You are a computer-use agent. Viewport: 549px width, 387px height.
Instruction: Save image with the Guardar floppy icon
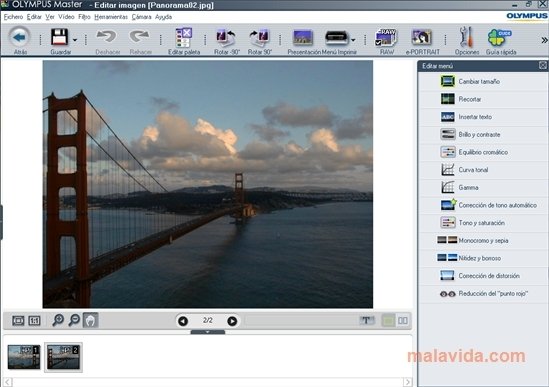59,37
